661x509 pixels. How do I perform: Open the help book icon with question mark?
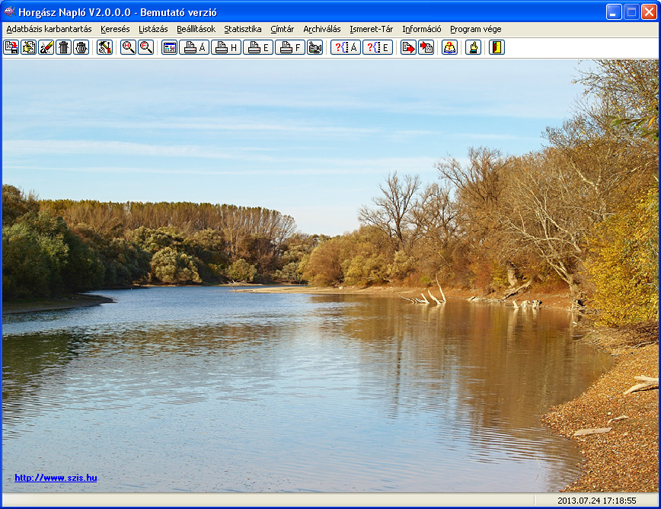[450, 47]
